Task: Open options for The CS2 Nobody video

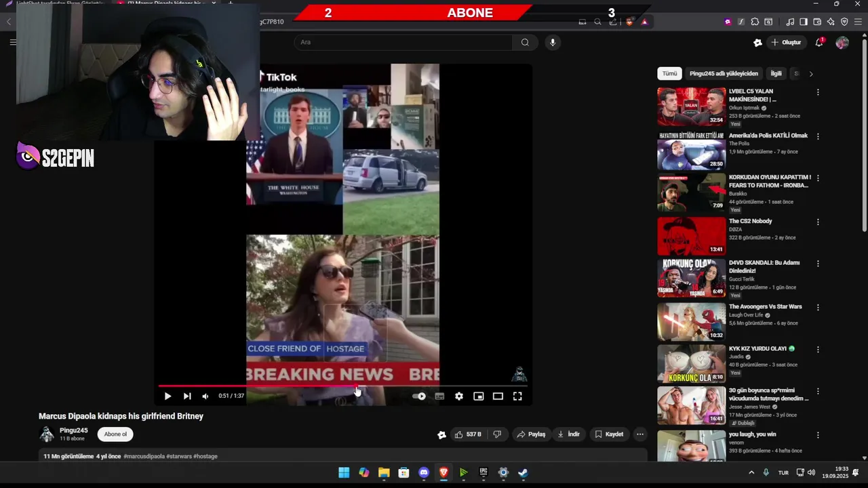Action: click(x=818, y=222)
